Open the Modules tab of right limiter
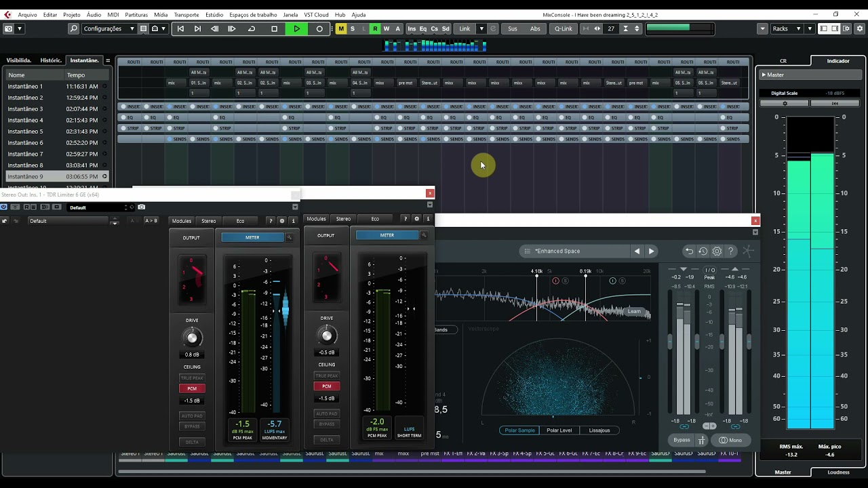 tap(316, 219)
